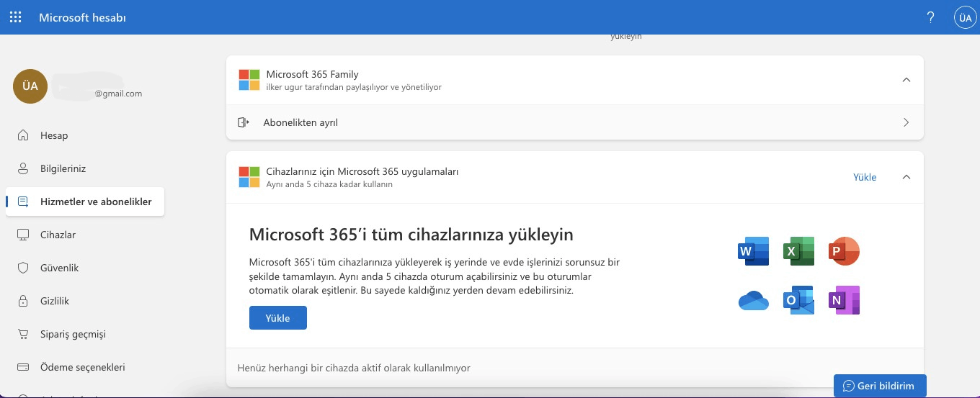Collapse the Cihazlarınız için Microsoft 365 uygulamaları card
This screenshot has height=398, width=980.
pyautogui.click(x=906, y=177)
